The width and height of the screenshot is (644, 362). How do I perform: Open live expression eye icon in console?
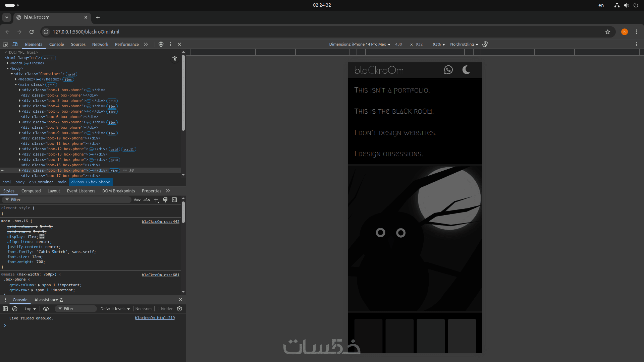(x=46, y=309)
